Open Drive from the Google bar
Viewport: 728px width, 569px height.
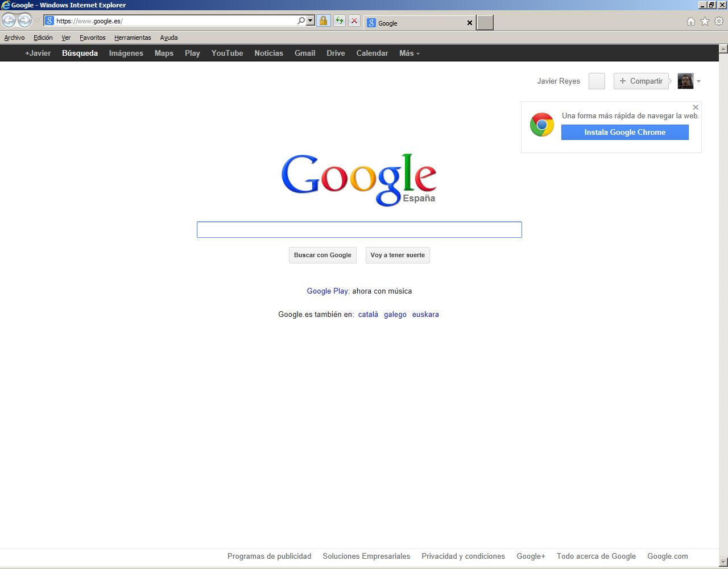pos(336,53)
